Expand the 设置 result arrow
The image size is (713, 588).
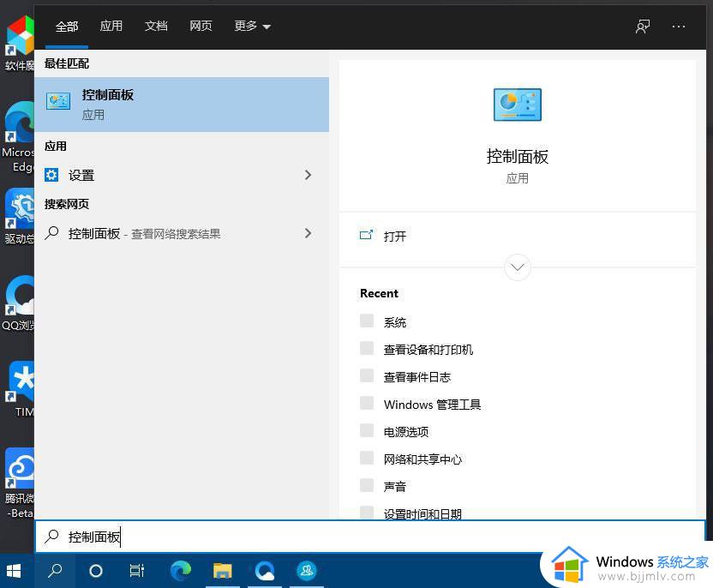tap(308, 175)
